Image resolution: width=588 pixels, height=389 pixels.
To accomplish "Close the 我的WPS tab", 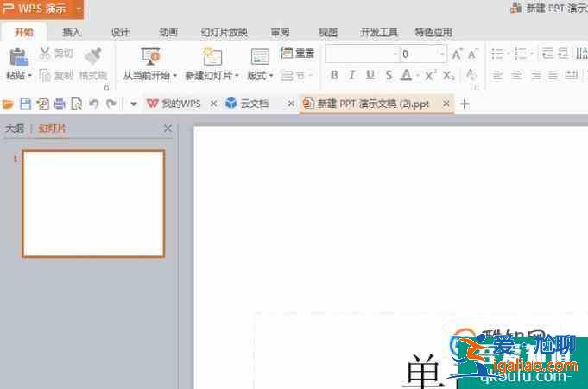I will click(213, 104).
